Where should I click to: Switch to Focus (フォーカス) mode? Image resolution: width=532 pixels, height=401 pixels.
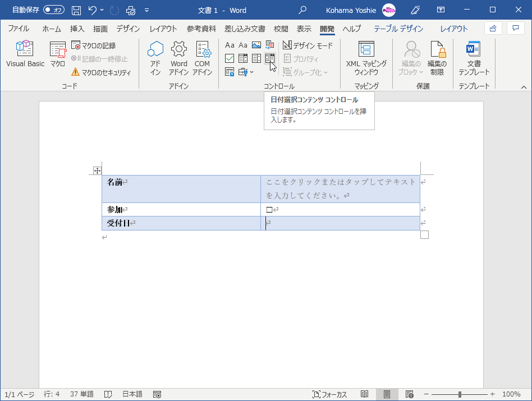329,394
